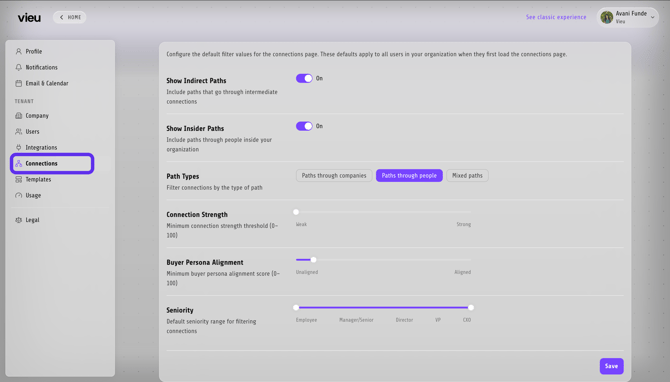The image size is (670, 382).
Task: Click the Strong label under Connection Strength
Action: click(x=464, y=224)
